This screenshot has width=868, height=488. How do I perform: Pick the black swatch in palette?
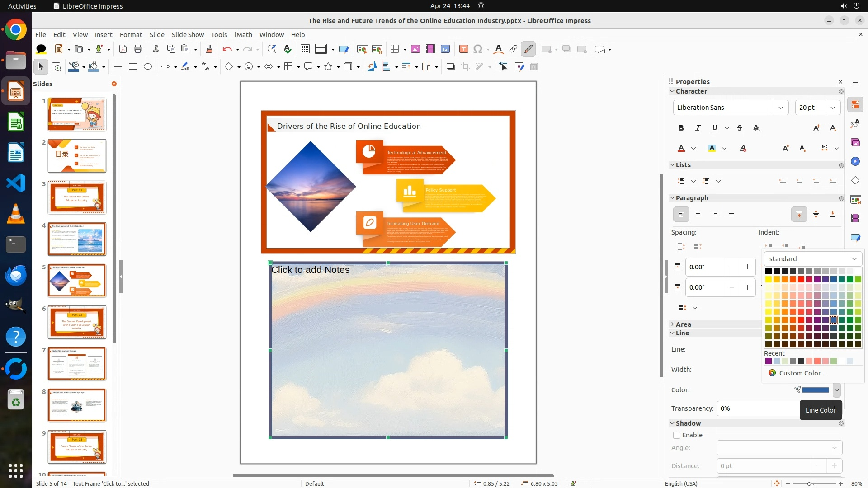(x=768, y=271)
